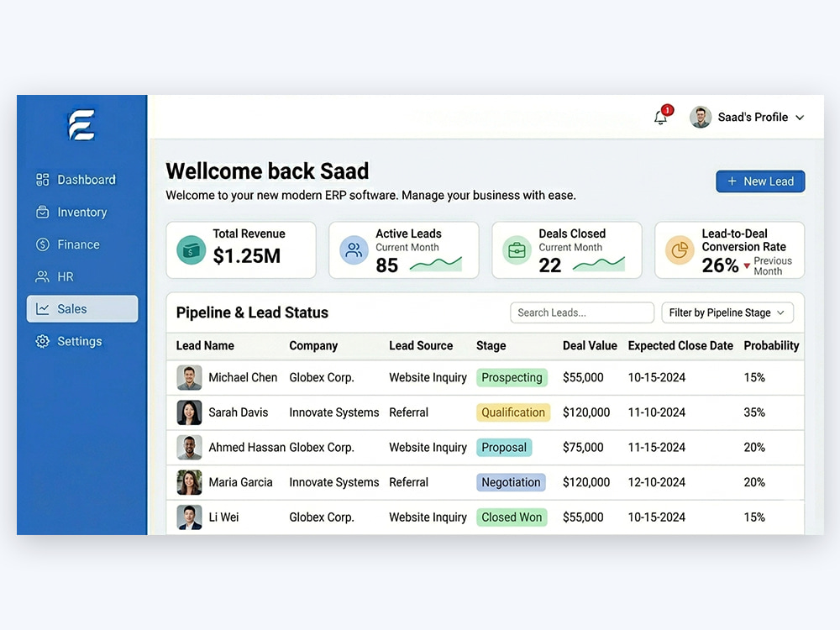
Task: Click the Dashboard grid icon
Action: pyautogui.click(x=42, y=180)
